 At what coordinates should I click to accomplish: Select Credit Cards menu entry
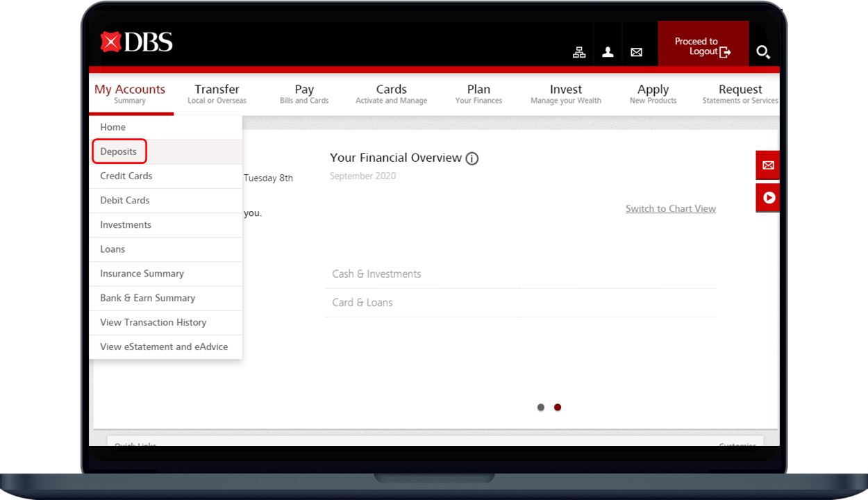tap(126, 176)
